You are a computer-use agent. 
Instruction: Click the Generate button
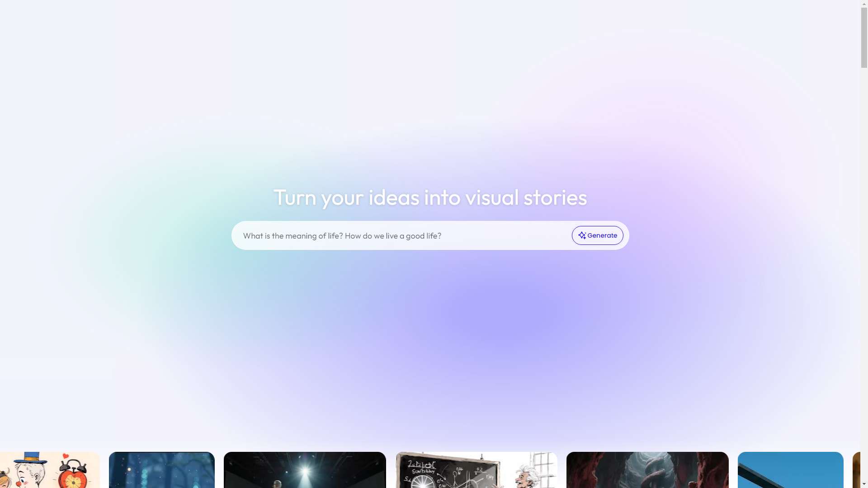point(597,235)
